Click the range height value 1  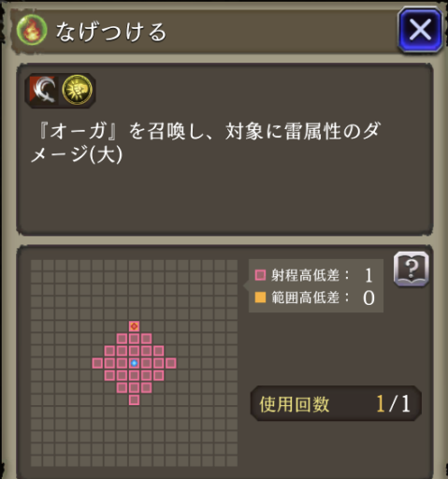coord(369,276)
